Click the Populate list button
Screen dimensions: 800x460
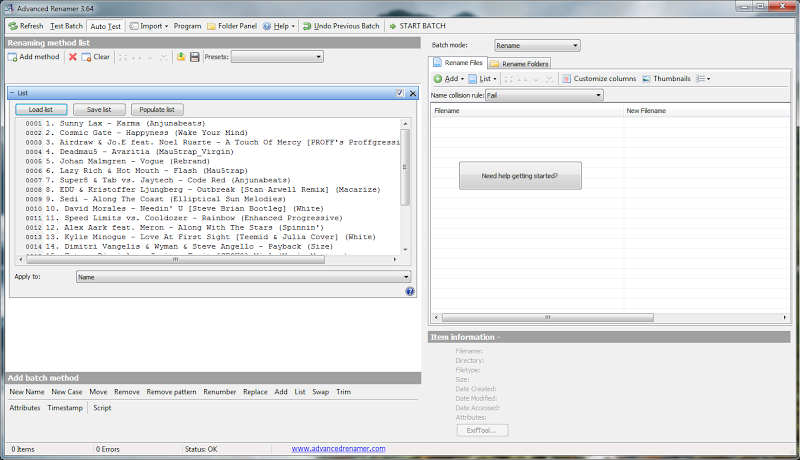[157, 109]
